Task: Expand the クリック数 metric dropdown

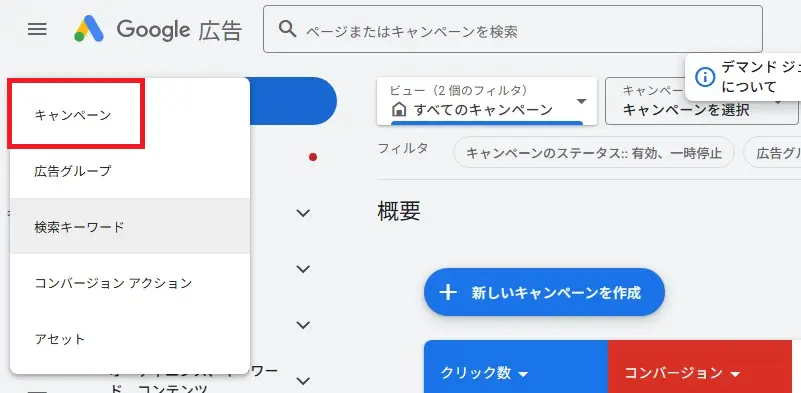Action: point(523,374)
